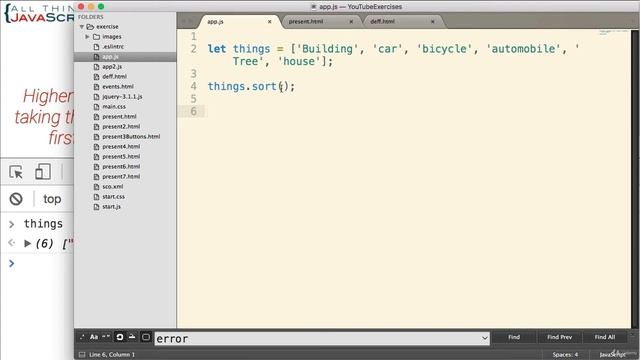This screenshot has width=640, height=360.
Task: Open jquery-3.1.1.js in the sidebar
Action: (x=122, y=97)
